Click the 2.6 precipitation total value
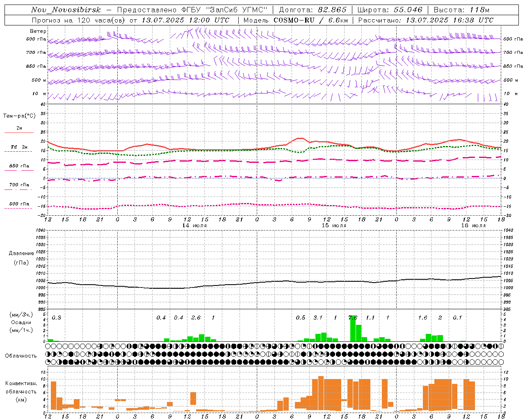Screen dimensions: 525x420 tap(196, 318)
